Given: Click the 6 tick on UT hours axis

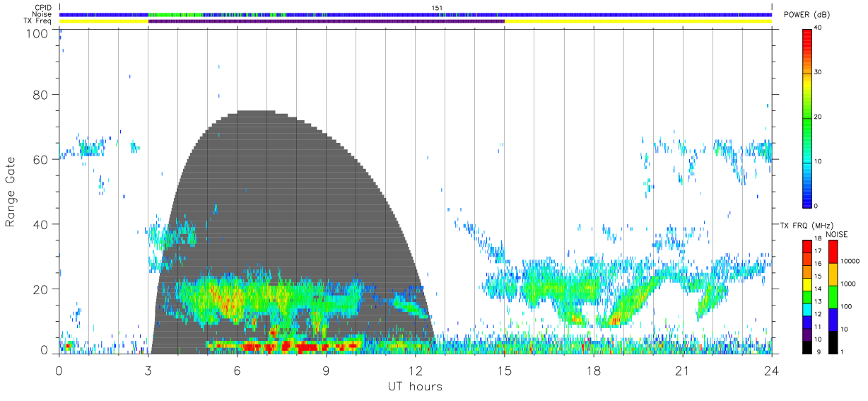Looking at the screenshot, I should [237, 371].
